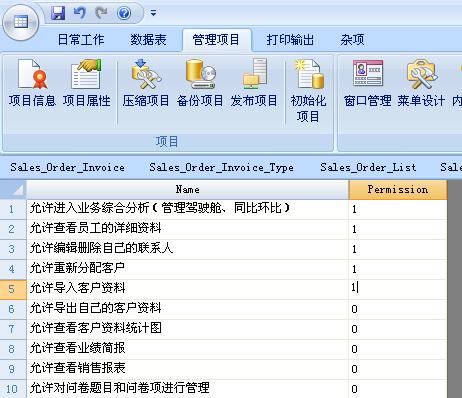The width and height of the screenshot is (462, 398).
Task: Select row header number 9
Action: pos(13,369)
